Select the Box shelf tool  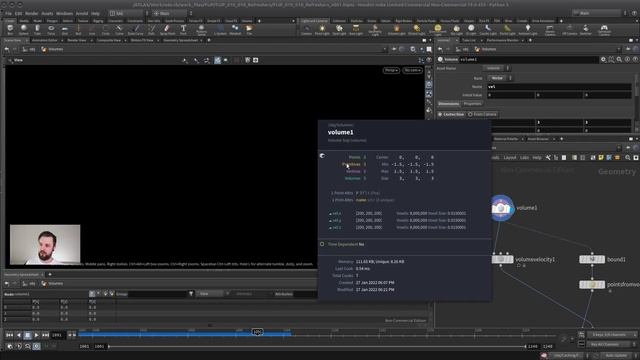[x=10, y=29]
